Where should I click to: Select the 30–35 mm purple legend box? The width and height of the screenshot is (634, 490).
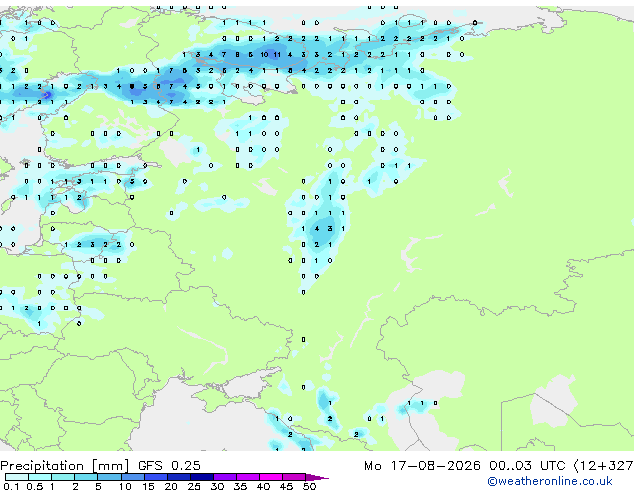pos(224,477)
